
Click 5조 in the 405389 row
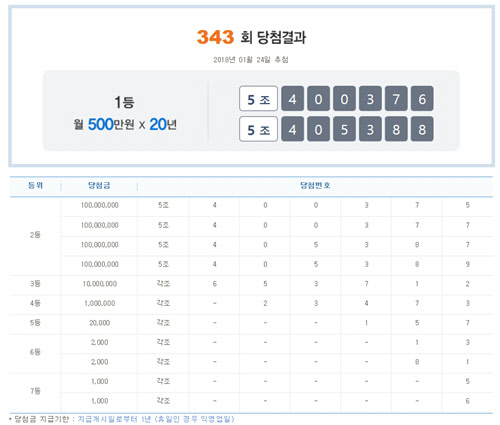163,264
